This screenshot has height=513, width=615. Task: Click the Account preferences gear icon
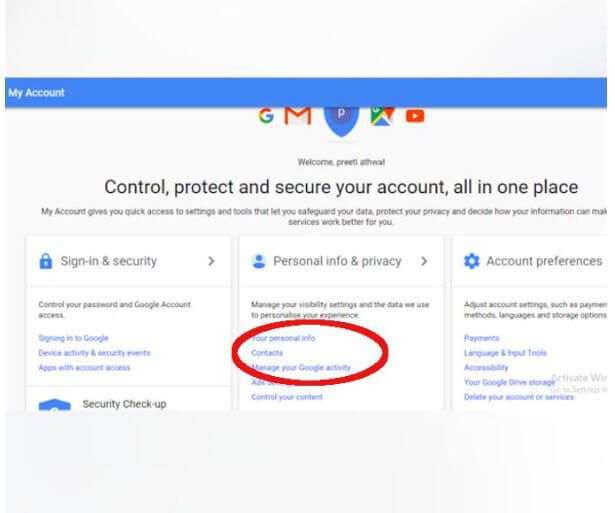pyautogui.click(x=472, y=261)
